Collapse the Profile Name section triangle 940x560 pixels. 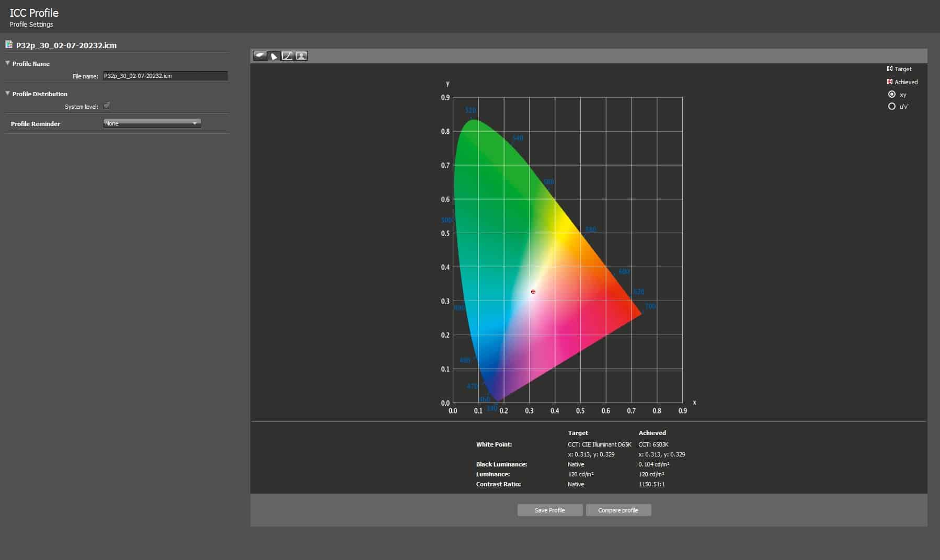[x=8, y=63]
